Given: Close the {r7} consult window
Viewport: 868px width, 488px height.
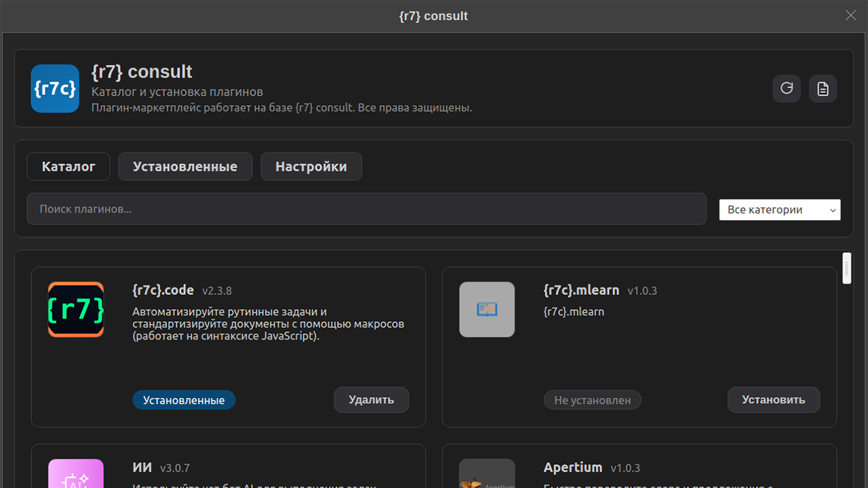Looking at the screenshot, I should [850, 16].
